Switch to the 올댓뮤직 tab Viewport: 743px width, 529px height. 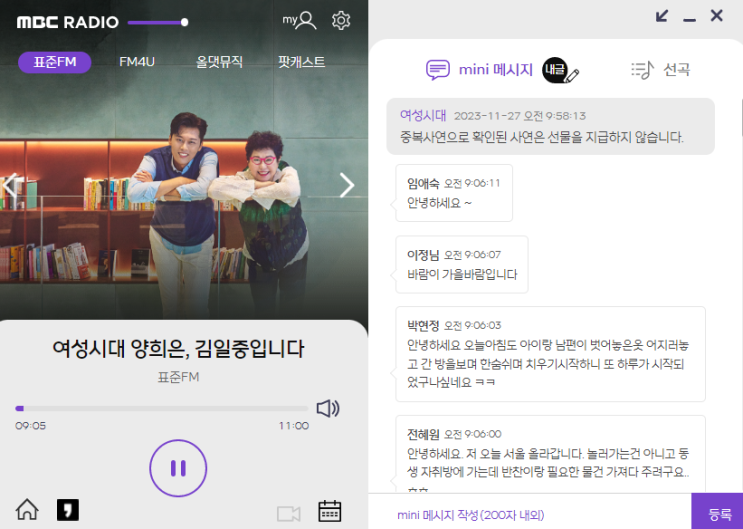tap(219, 62)
